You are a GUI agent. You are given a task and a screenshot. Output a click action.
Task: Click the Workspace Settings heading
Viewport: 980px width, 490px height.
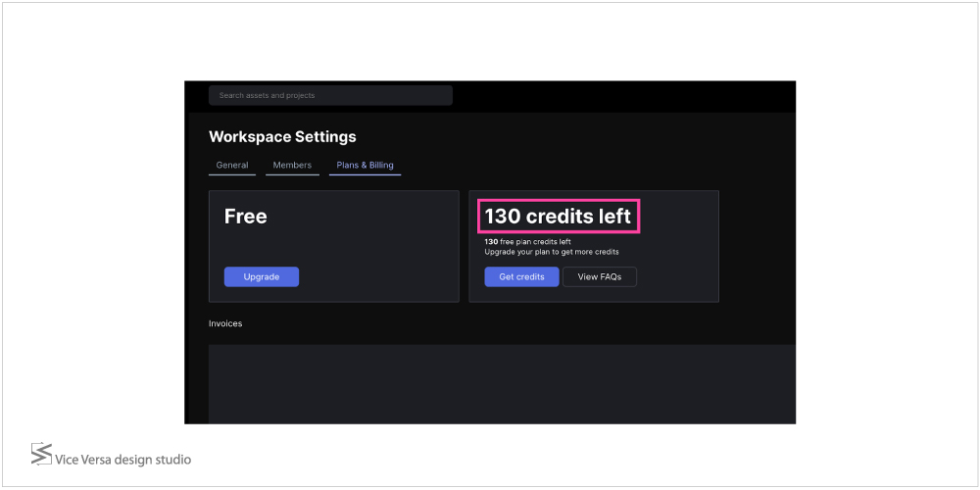tap(282, 137)
